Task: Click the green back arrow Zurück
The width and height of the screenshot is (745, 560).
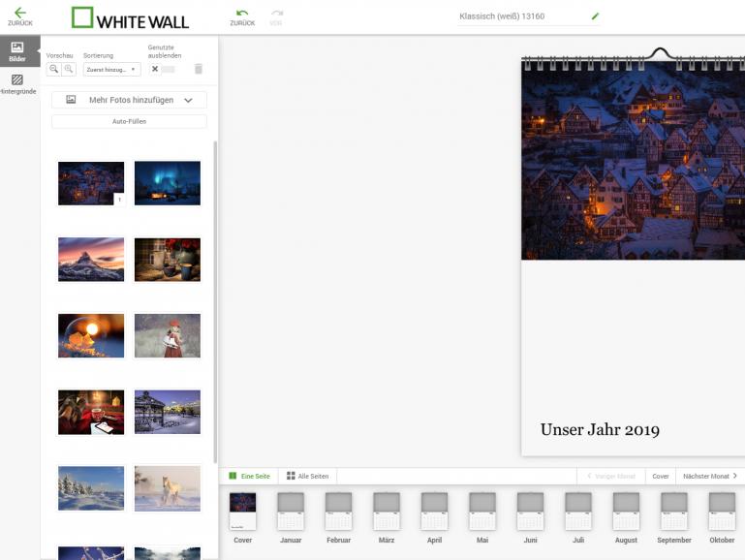Action: click(x=19, y=16)
